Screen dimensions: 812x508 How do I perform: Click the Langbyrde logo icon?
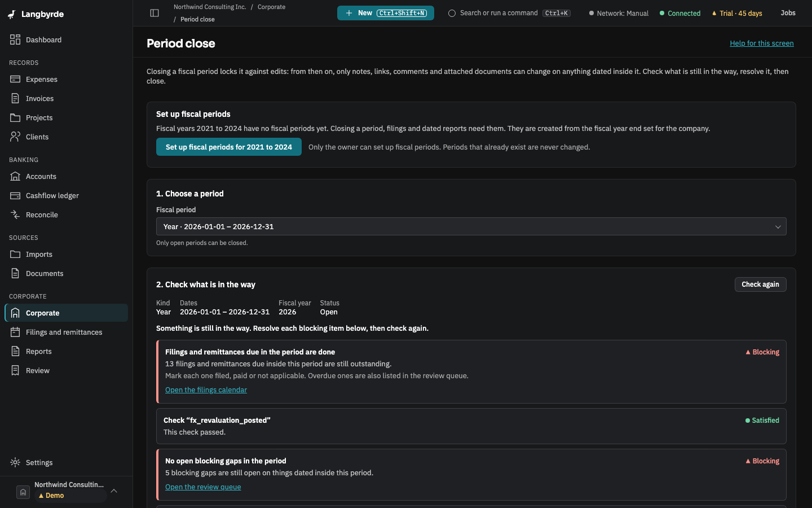pos(12,14)
